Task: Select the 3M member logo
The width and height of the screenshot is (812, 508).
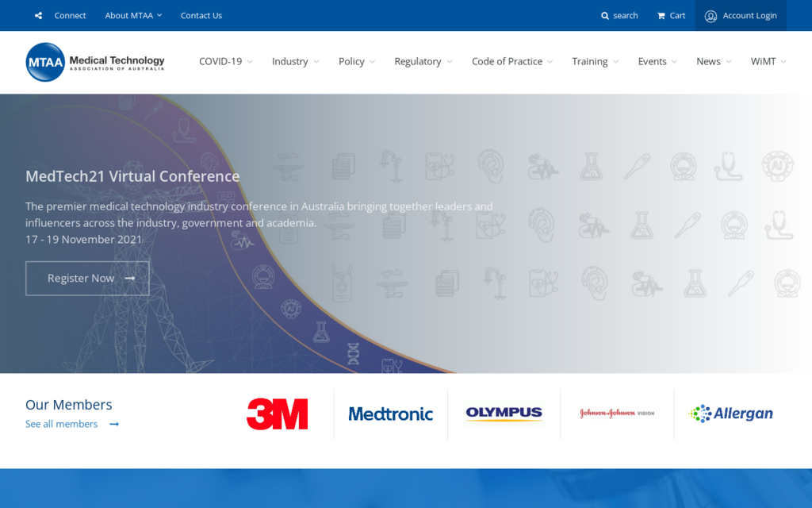Action: pos(278,414)
